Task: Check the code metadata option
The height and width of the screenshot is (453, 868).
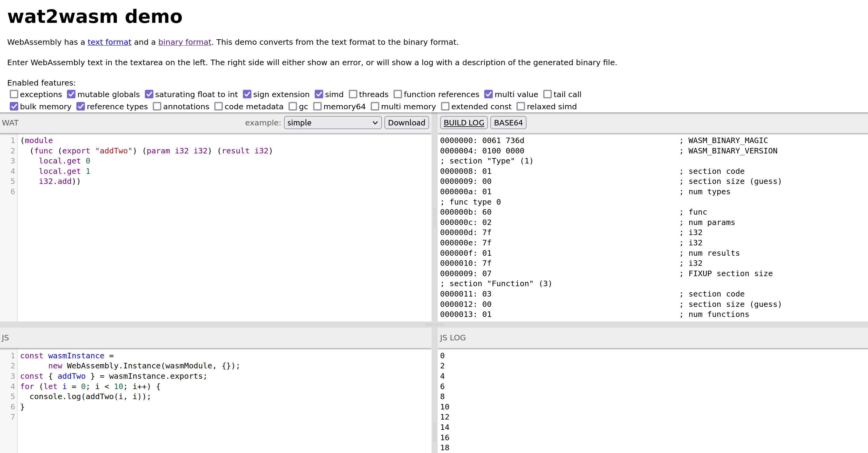Action: [218, 106]
